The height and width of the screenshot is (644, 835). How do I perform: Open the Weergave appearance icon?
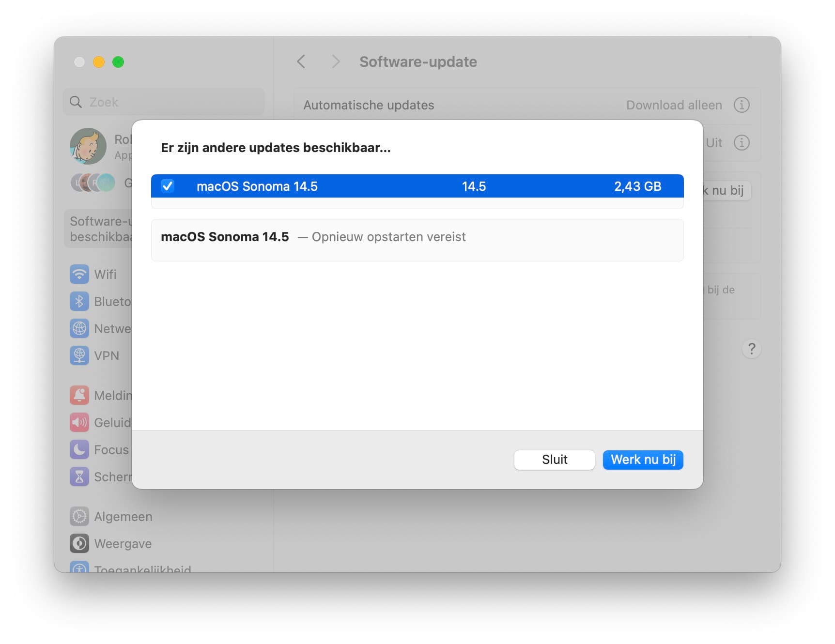[79, 543]
